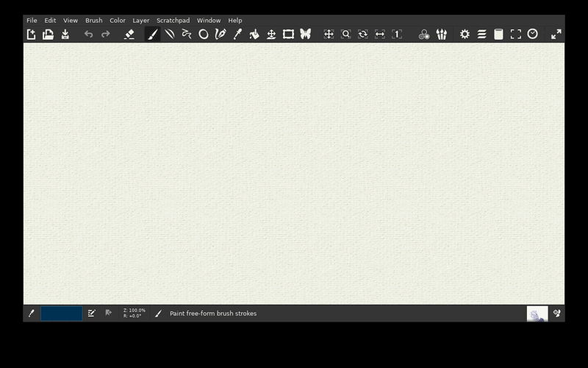This screenshot has height=368, width=588.
Task: Click the current dark blue color swatch
Action: tap(62, 314)
